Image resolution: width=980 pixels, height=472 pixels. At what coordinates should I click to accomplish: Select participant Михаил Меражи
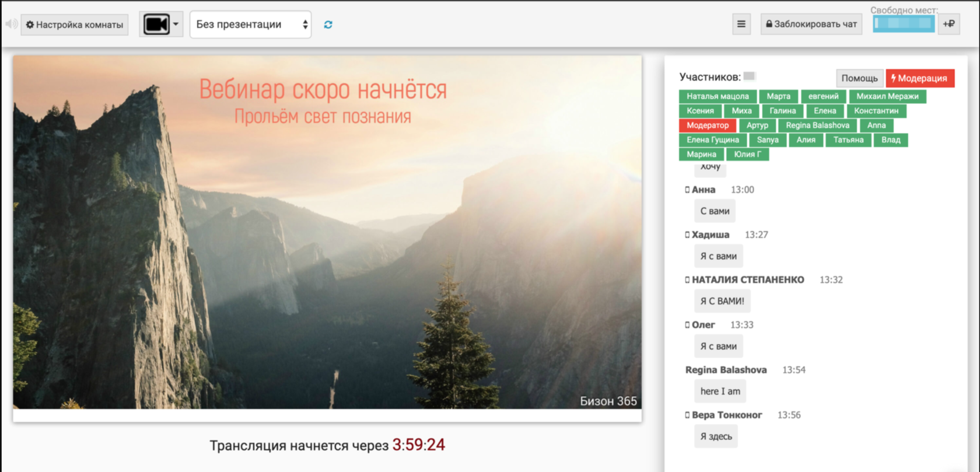pyautogui.click(x=887, y=96)
